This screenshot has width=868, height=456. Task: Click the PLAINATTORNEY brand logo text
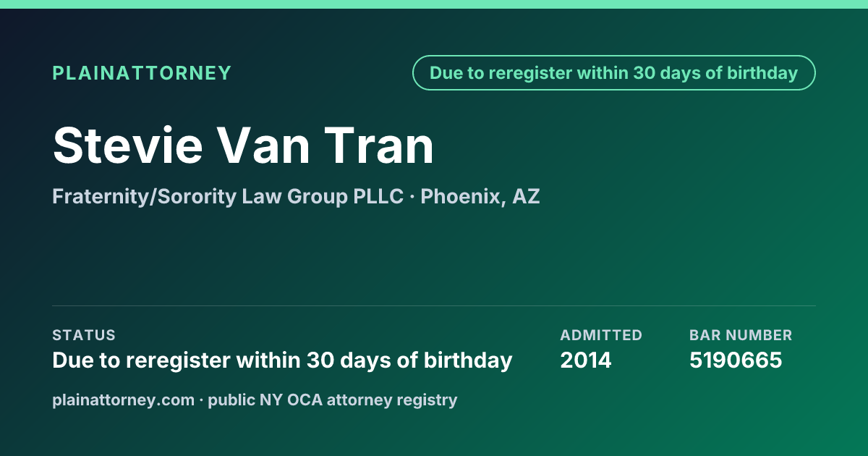pyautogui.click(x=142, y=73)
